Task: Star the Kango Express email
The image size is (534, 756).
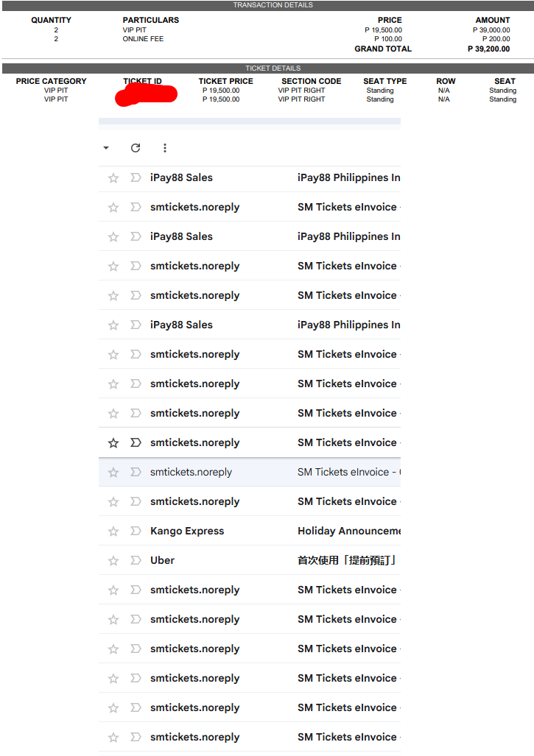Action: (113, 531)
